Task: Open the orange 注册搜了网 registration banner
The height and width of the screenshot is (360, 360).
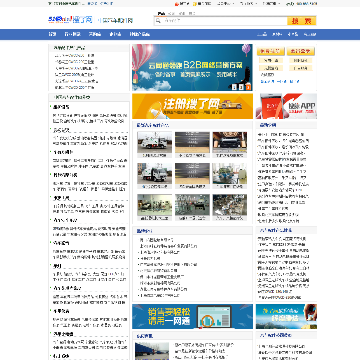Action: tap(192, 106)
